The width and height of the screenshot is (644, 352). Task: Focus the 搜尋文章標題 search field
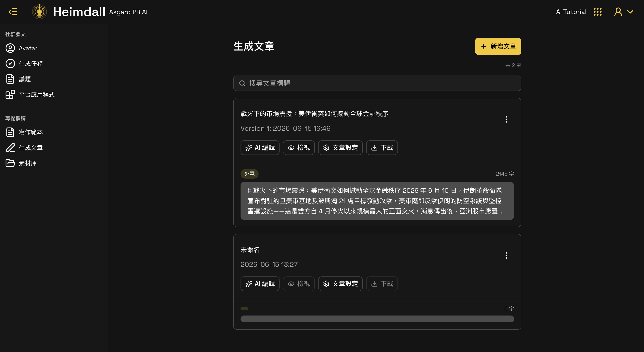click(x=377, y=83)
